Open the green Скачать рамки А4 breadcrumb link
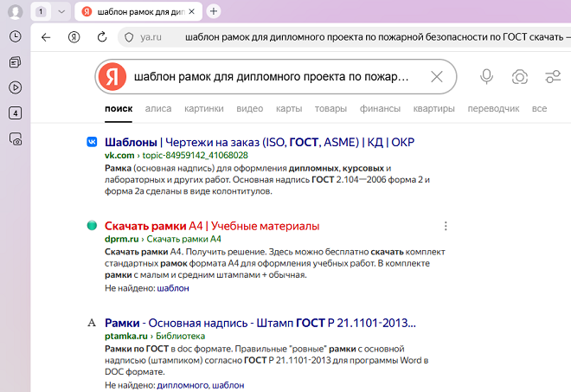Viewport: 571px width, 392px height. pos(184,239)
